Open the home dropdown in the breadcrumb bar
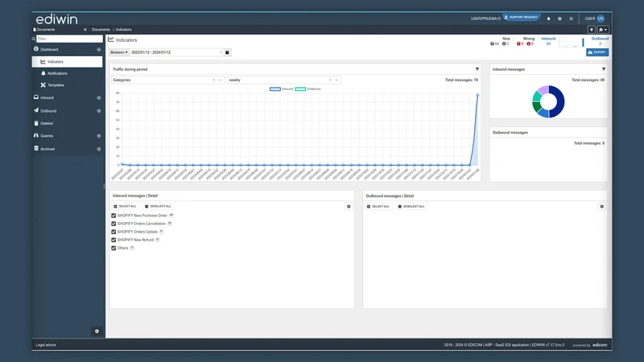 click(603, 30)
